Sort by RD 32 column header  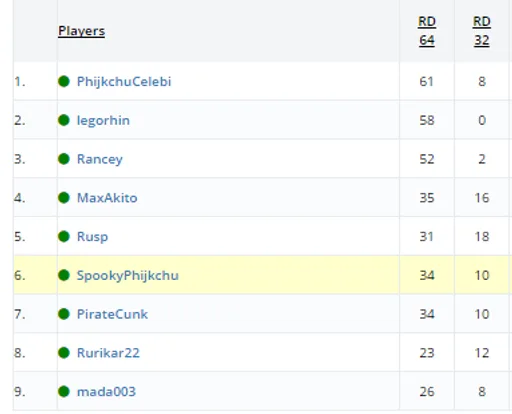[x=482, y=31]
